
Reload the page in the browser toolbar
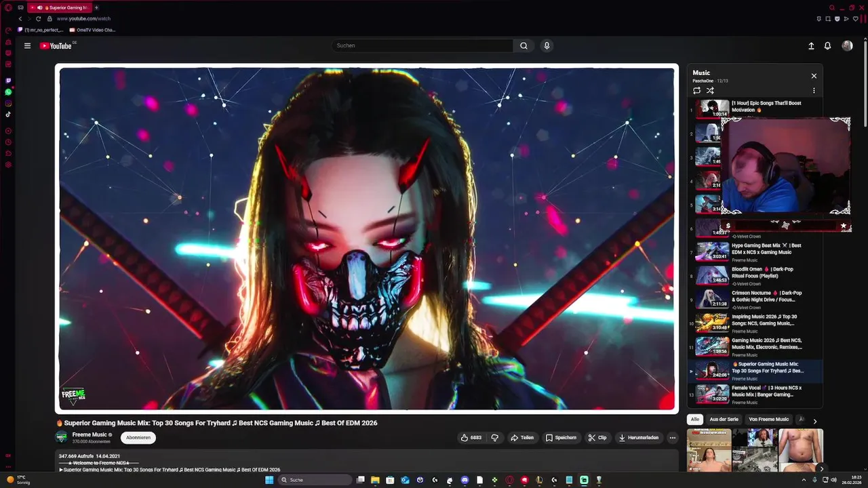pos(38,19)
